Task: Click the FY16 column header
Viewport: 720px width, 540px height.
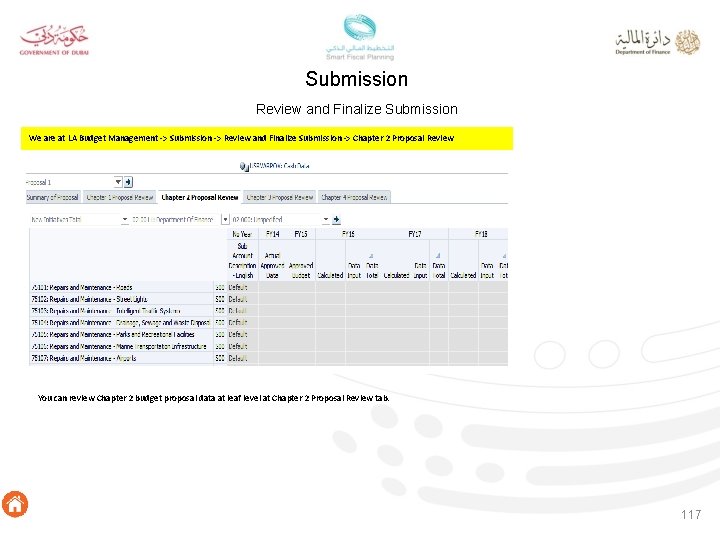Action: coord(348,234)
